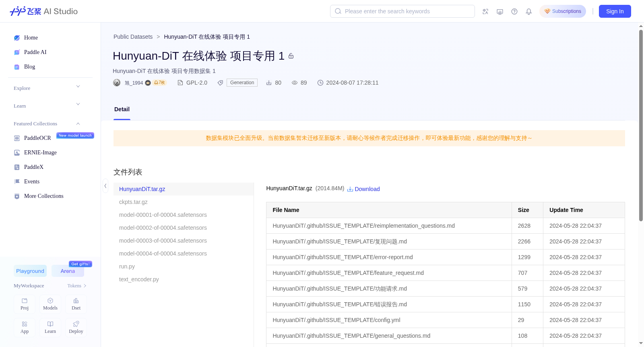
Task: Open Events in sidebar
Action: click(x=32, y=182)
